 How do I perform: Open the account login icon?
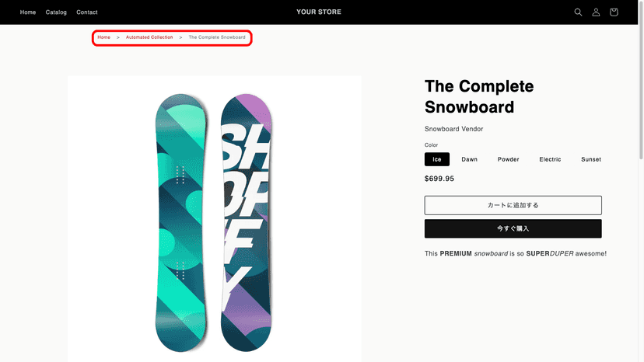(x=596, y=12)
